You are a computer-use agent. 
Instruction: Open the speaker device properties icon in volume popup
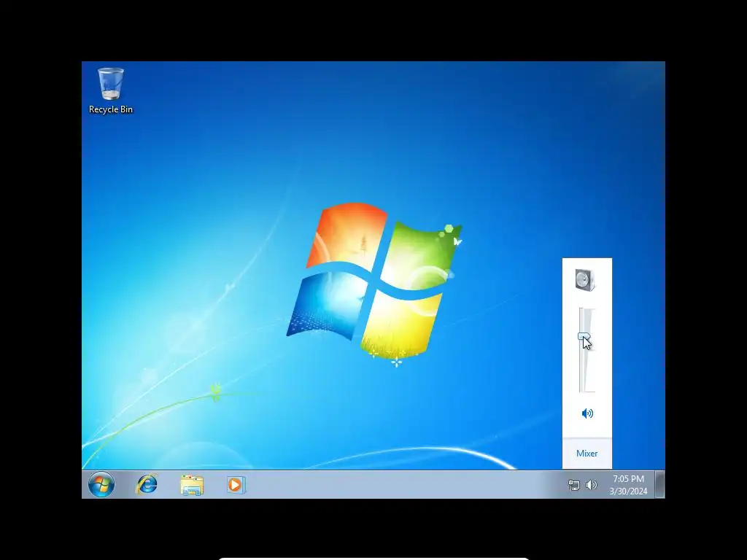point(585,280)
